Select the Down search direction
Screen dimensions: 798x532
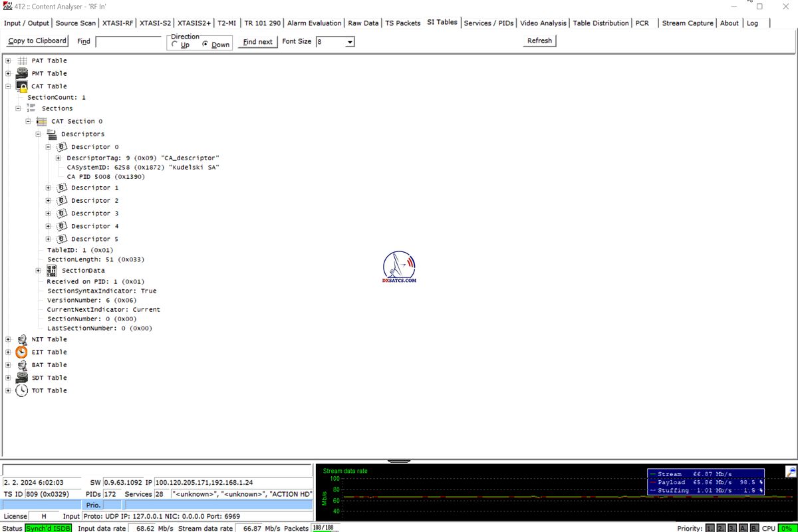click(x=205, y=45)
